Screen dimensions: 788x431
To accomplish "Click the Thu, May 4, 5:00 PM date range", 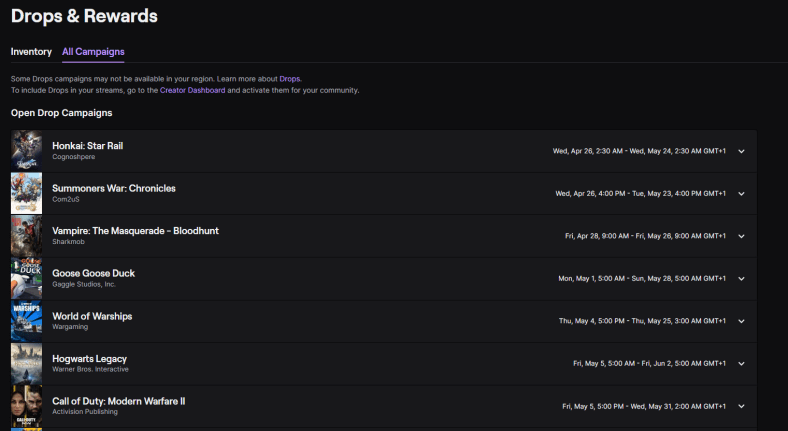I will click(642, 321).
